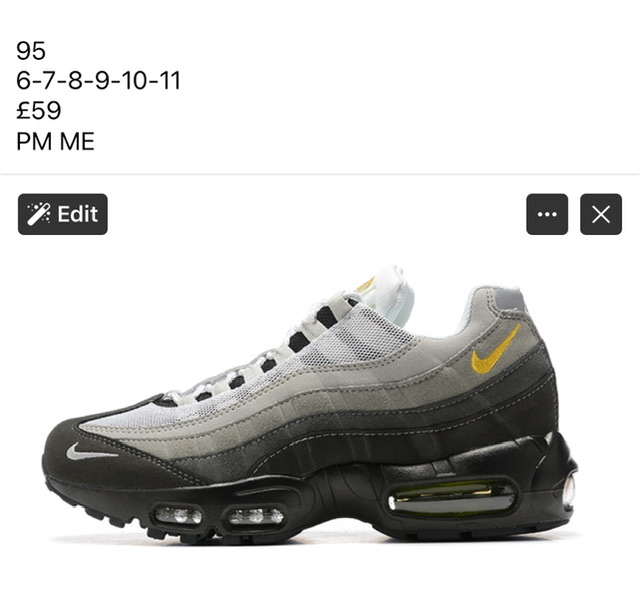Tap the white tongue of the sneaker
Image resolution: width=640 pixels, height=589 pixels.
388,294
